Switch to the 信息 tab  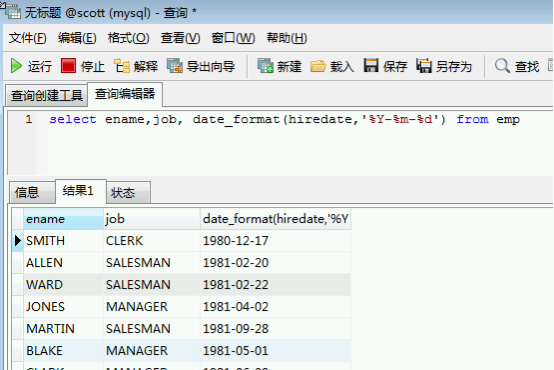(32, 193)
